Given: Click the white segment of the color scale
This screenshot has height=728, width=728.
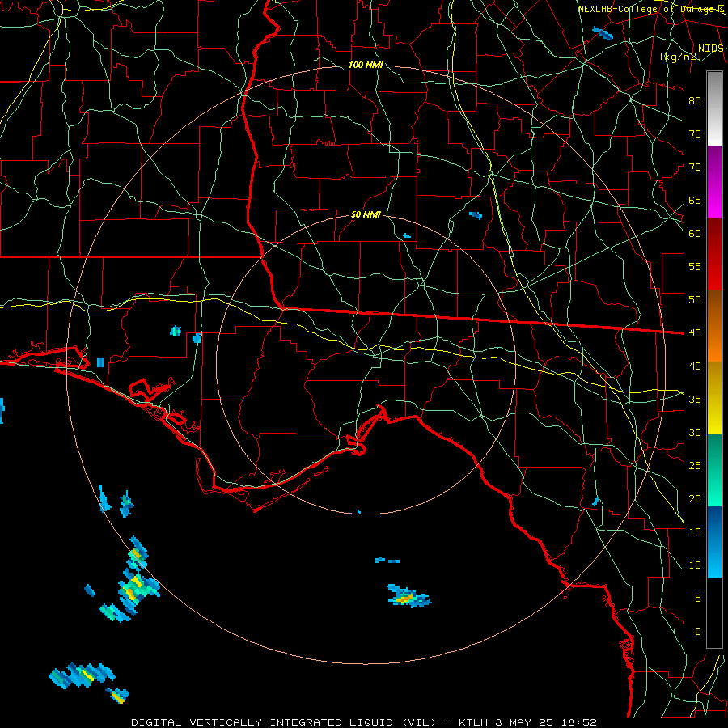Looking at the screenshot, I should tap(714, 108).
